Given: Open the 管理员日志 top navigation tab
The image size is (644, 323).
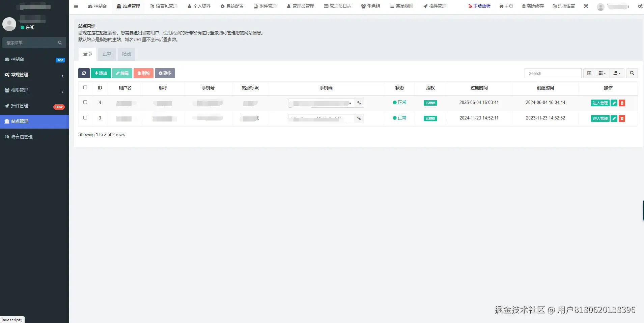Looking at the screenshot, I should click(x=337, y=6).
